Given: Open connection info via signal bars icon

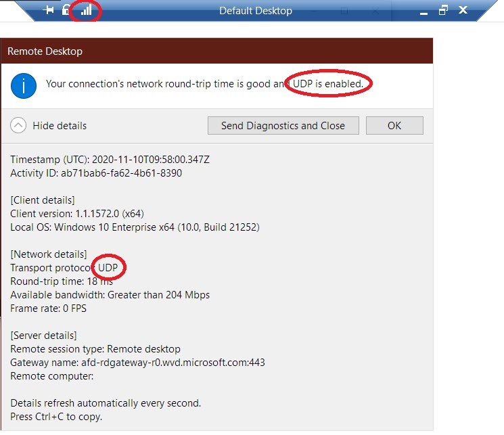Looking at the screenshot, I should [86, 10].
